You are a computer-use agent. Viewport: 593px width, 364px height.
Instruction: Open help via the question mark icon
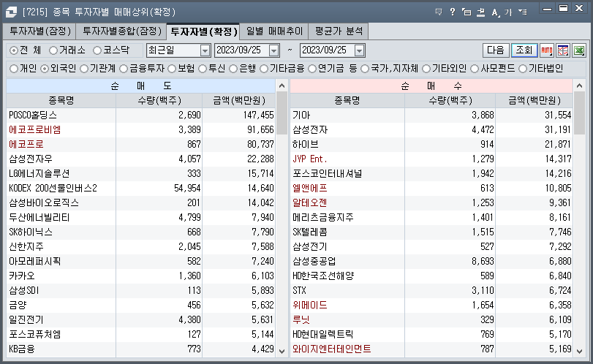pos(453,12)
